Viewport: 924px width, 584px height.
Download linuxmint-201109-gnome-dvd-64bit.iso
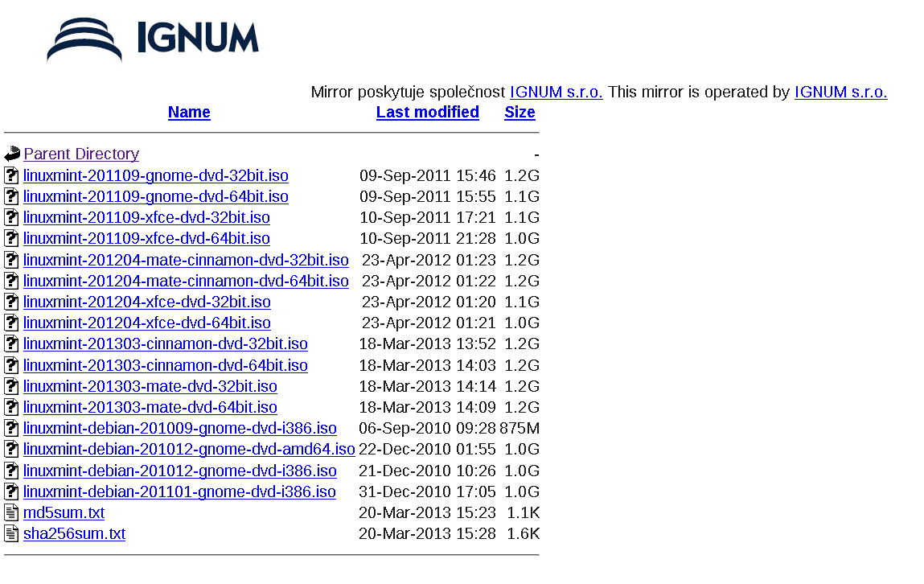coord(156,196)
